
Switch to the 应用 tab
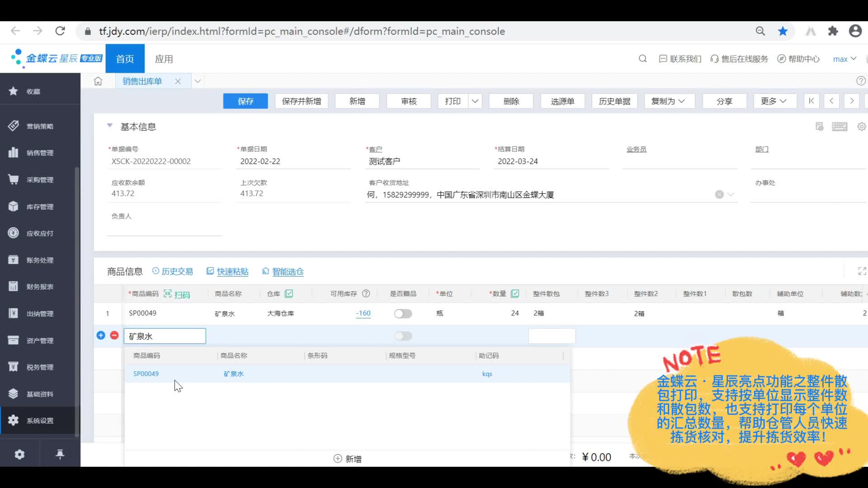(164, 59)
